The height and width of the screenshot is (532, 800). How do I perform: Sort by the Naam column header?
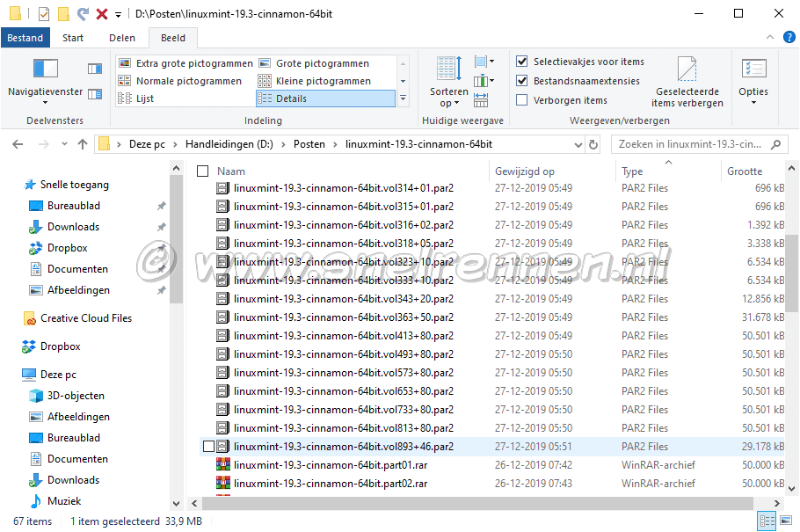point(231,171)
